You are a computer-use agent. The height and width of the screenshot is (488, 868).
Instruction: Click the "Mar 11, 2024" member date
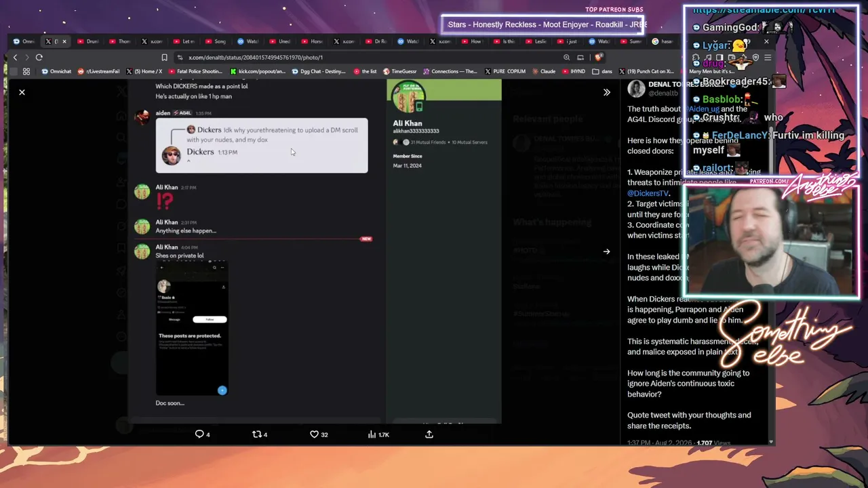[x=407, y=165]
